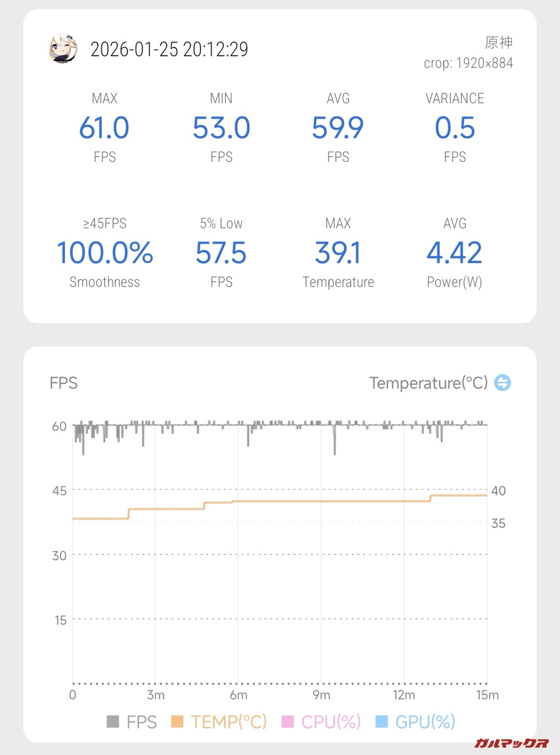The image size is (560, 755).
Task: Select the Temperature(°C) axis label
Action: point(428,383)
